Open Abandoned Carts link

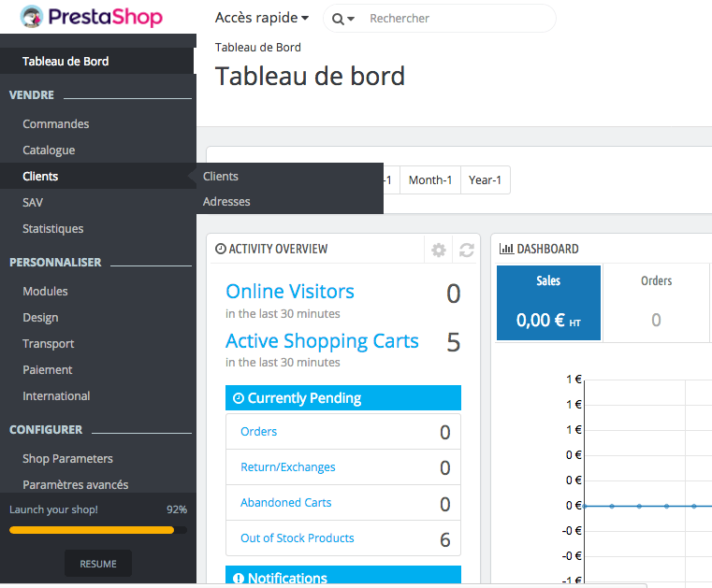pyautogui.click(x=286, y=502)
